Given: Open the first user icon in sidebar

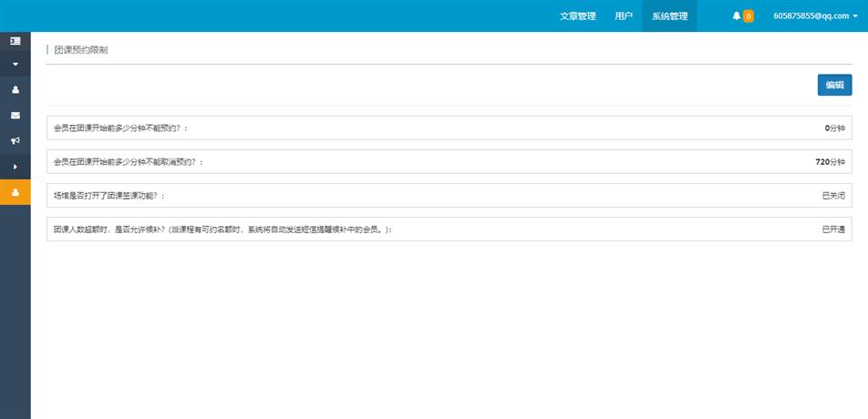Looking at the screenshot, I should pos(15,90).
